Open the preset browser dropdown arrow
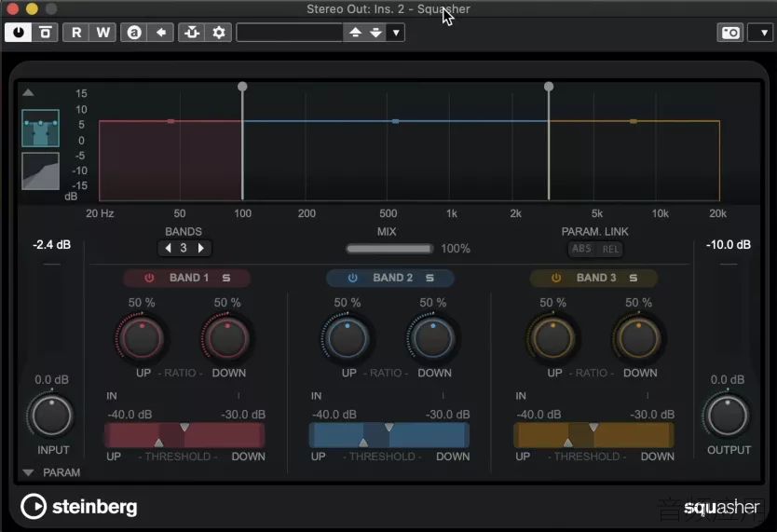Screen dimensions: 777x532 tap(396, 33)
